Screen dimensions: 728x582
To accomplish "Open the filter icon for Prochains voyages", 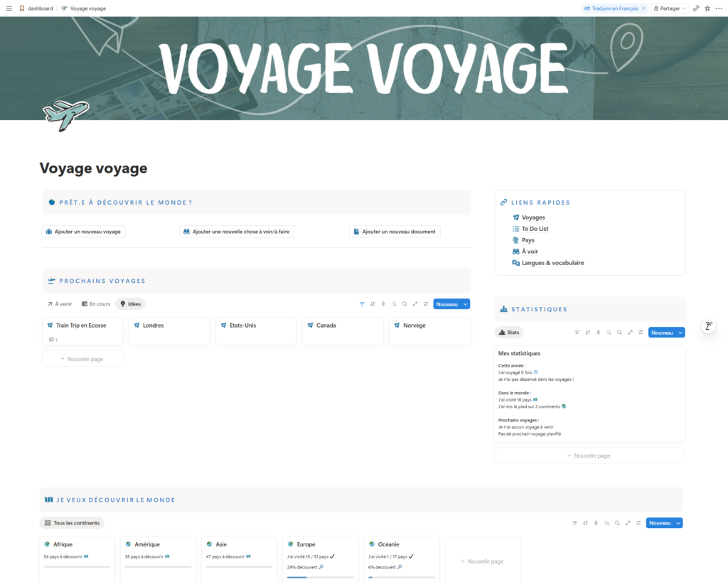I will tap(362, 303).
